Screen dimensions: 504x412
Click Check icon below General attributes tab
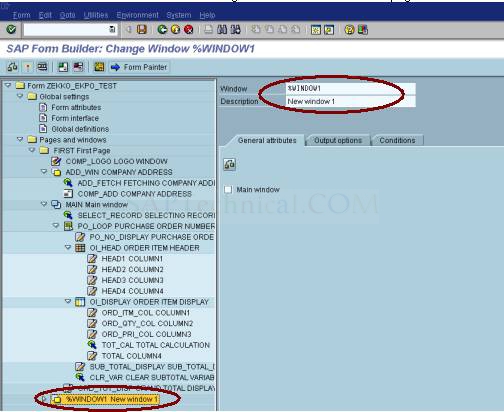tap(230, 164)
